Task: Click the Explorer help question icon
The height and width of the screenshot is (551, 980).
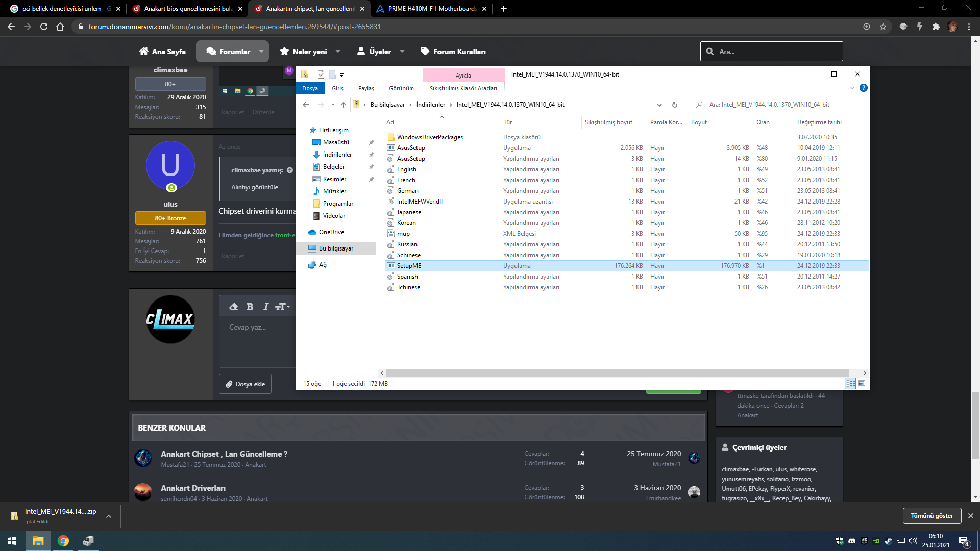Action: coord(863,88)
